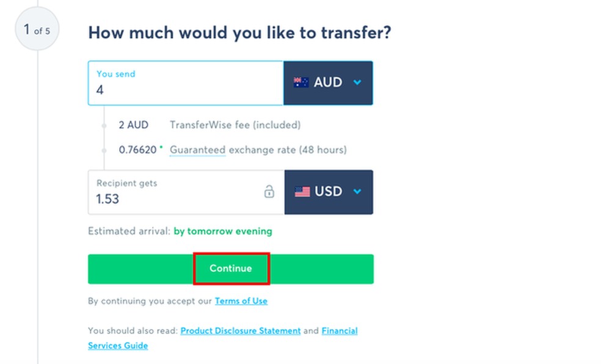This screenshot has height=364, width=601.
Task: Click the 0.76620 exchange rate value
Action: click(x=137, y=150)
